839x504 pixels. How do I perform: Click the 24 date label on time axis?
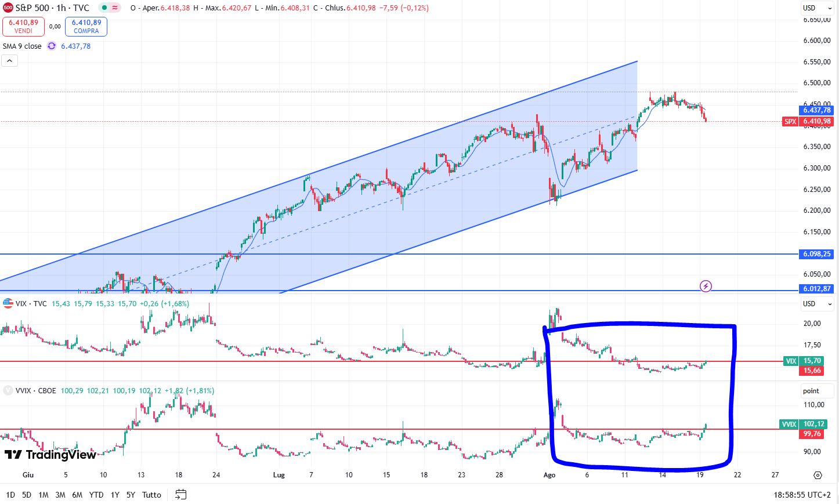(x=216, y=475)
